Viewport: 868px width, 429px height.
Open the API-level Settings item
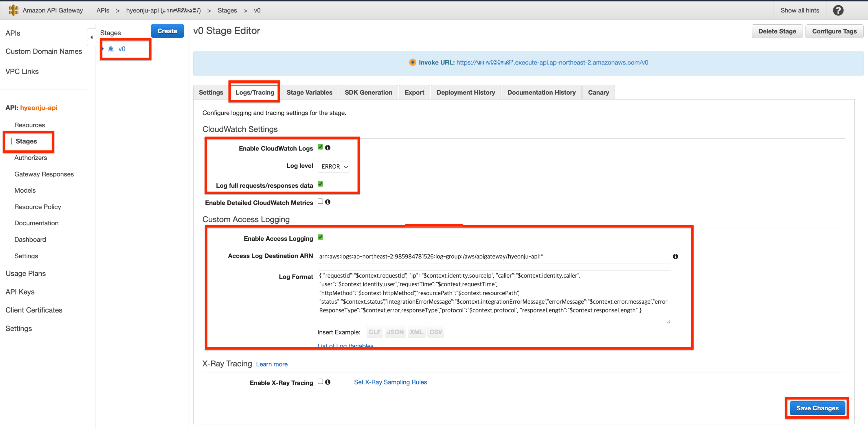pos(26,256)
